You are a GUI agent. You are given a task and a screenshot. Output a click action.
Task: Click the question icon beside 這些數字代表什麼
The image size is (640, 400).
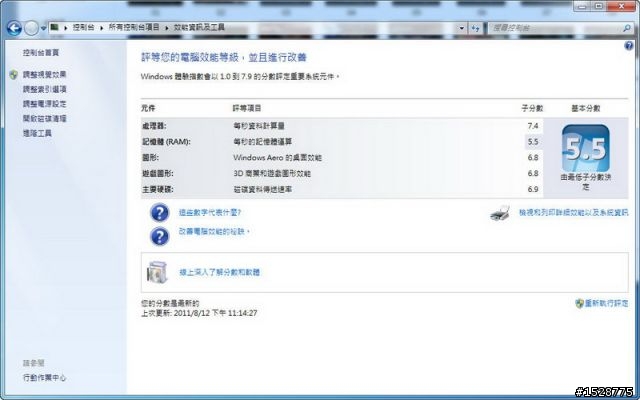click(x=160, y=213)
